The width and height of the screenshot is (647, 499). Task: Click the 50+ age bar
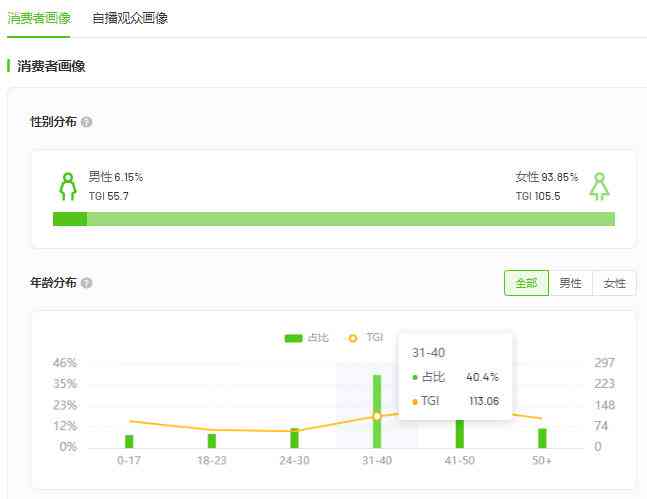542,438
